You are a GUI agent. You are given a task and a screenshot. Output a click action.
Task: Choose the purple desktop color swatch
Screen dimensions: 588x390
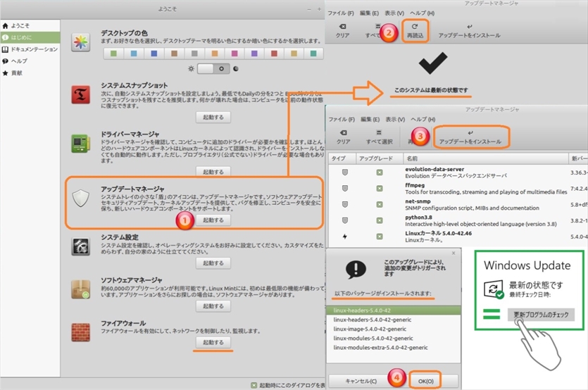point(254,54)
